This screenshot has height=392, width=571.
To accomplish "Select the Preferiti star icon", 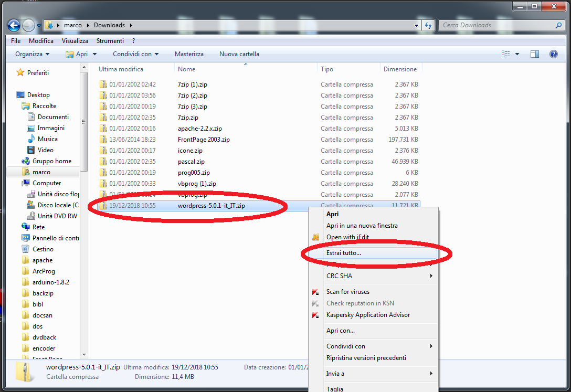I will (20, 73).
